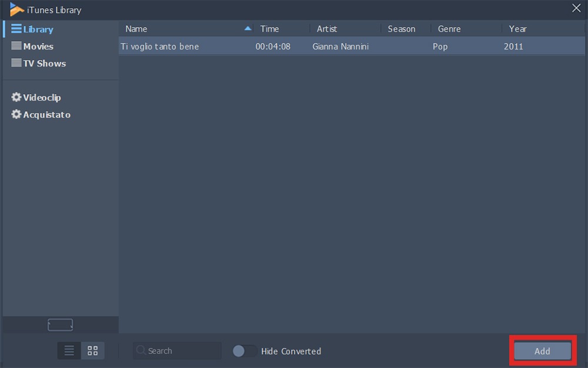
Task: Close the iTunes Library dialog
Action: [576, 8]
